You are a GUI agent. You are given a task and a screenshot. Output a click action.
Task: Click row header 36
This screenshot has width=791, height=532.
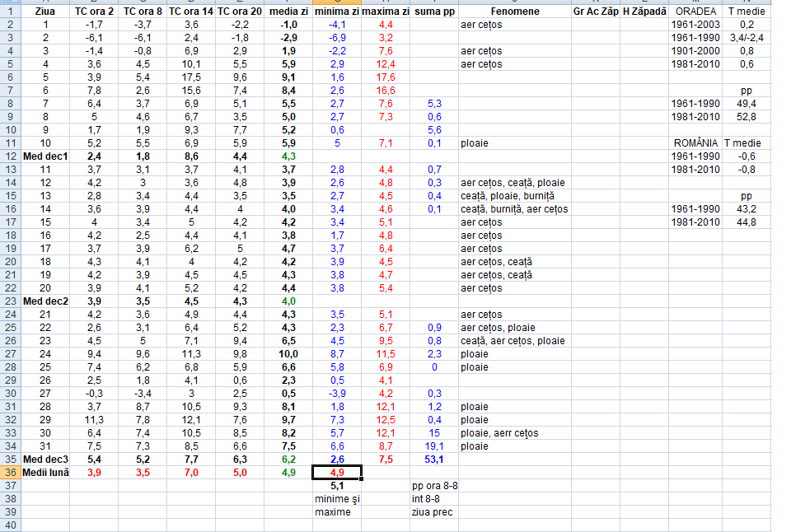pyautogui.click(x=11, y=473)
